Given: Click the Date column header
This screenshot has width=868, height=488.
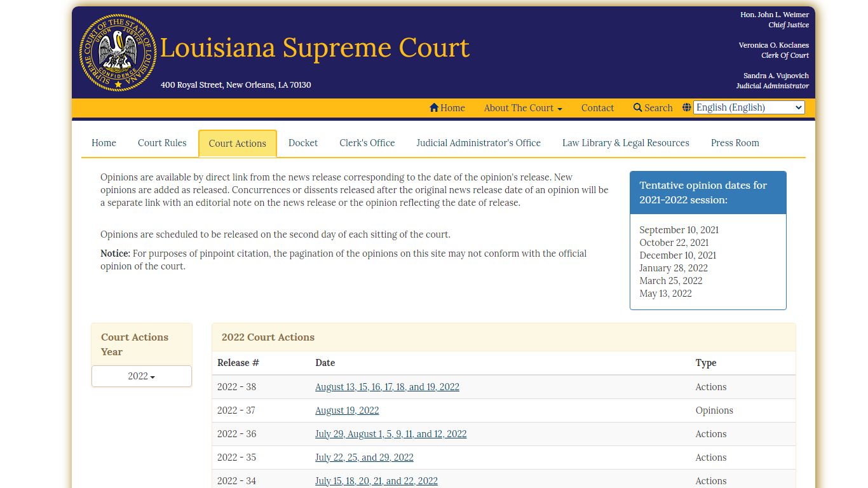Looking at the screenshot, I should pos(325,363).
